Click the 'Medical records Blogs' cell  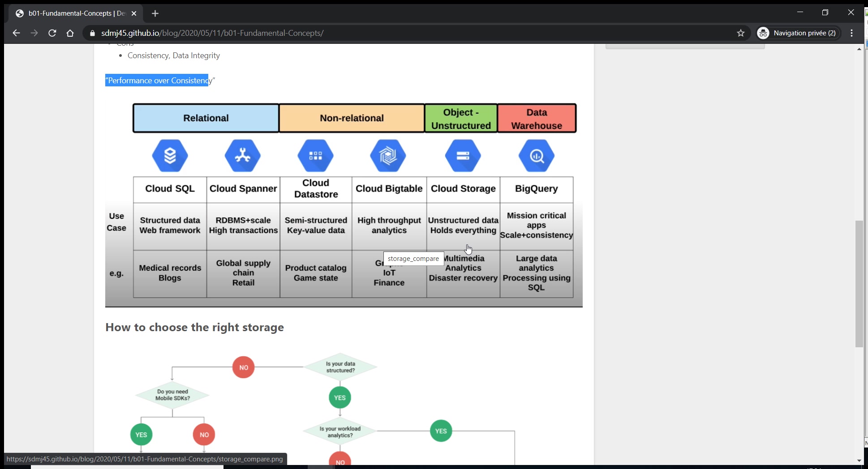170,273
